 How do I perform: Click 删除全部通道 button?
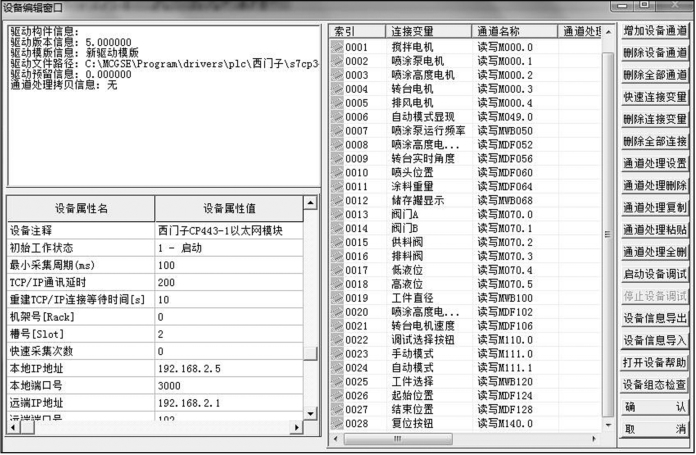tap(655, 75)
